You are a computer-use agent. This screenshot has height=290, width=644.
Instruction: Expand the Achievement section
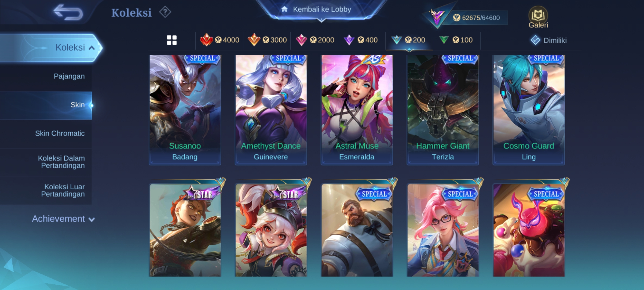63,219
